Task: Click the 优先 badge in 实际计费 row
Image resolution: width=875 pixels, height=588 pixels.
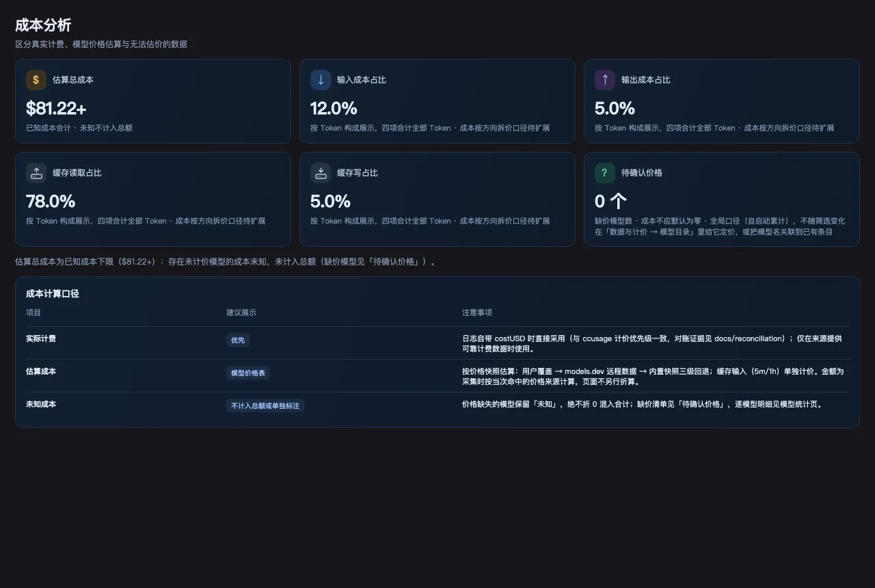Action: tap(238, 340)
